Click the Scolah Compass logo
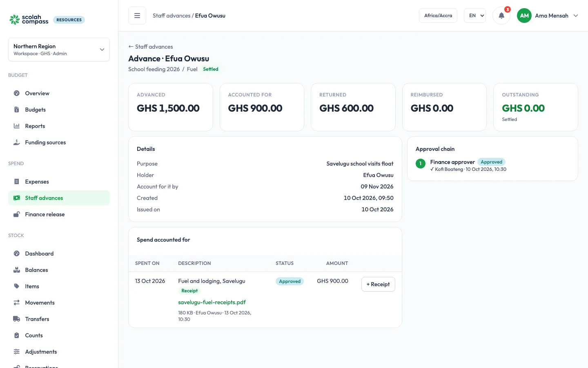The width and height of the screenshot is (588, 368). pyautogui.click(x=29, y=20)
